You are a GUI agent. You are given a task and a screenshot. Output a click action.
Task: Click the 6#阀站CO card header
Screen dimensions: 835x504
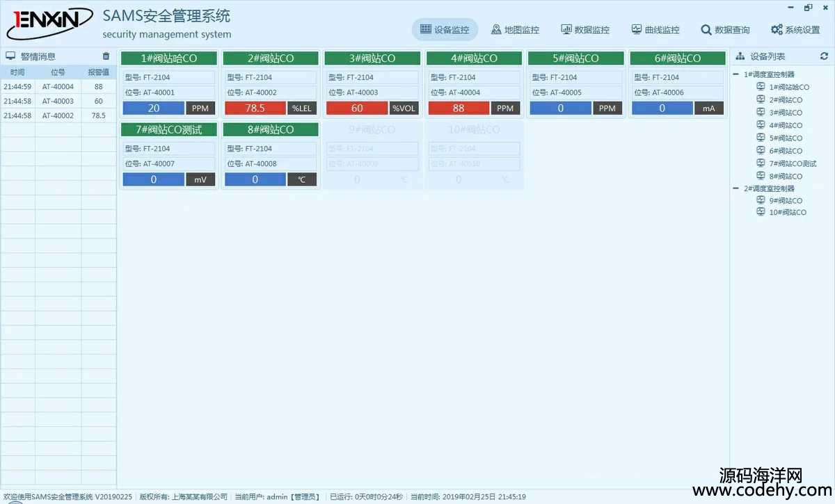(678, 58)
